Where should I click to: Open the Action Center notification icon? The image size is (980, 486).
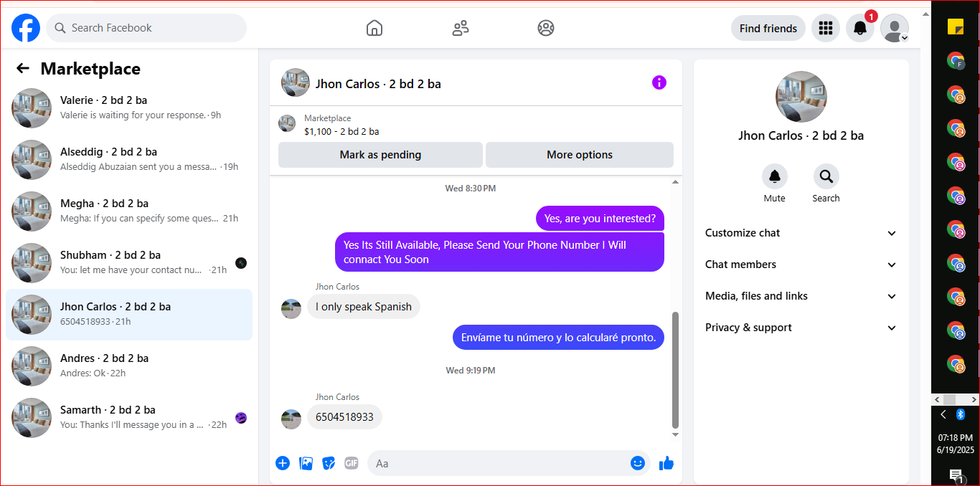tap(956, 475)
